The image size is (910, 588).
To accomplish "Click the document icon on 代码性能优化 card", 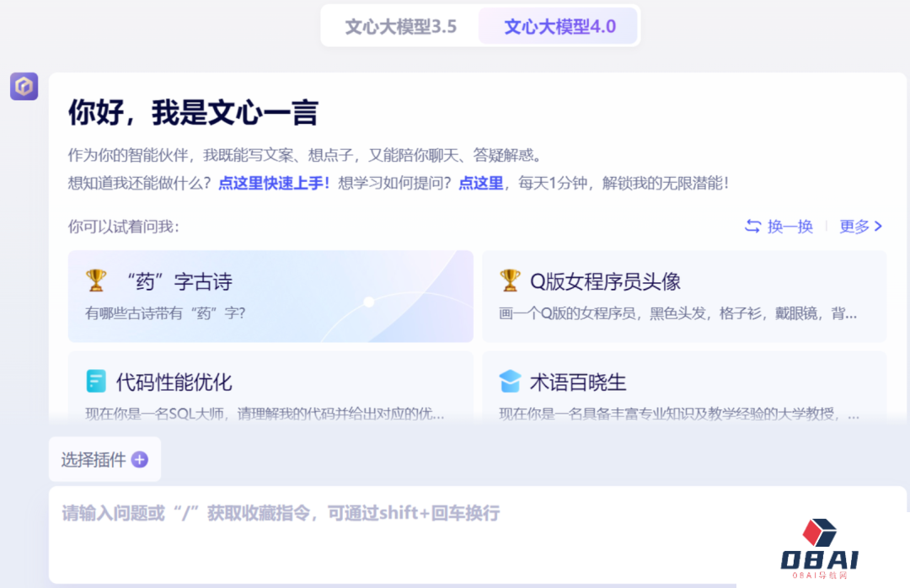I will (96, 382).
